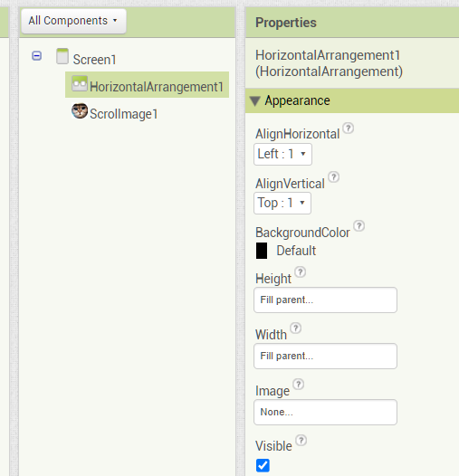The width and height of the screenshot is (459, 476).
Task: Open help icon beside Image property
Action: (299, 384)
